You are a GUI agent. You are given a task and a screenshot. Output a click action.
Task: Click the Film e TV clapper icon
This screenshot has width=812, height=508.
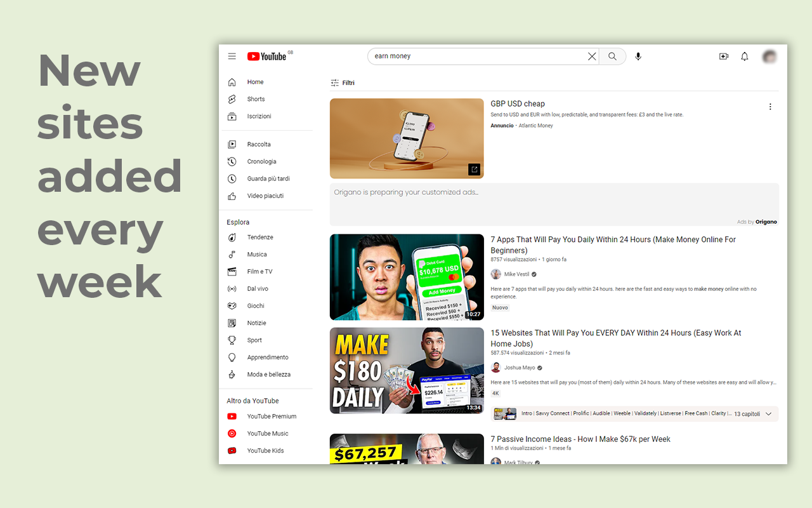click(x=232, y=272)
